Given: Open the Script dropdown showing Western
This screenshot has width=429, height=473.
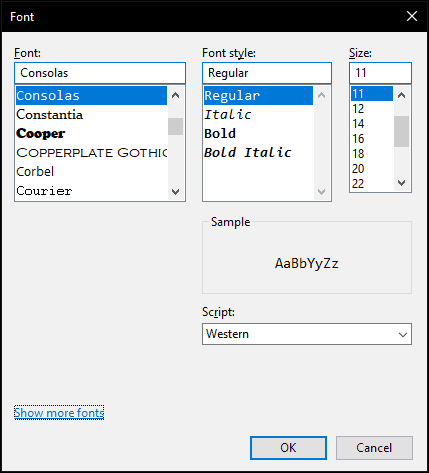Looking at the screenshot, I should [x=307, y=334].
